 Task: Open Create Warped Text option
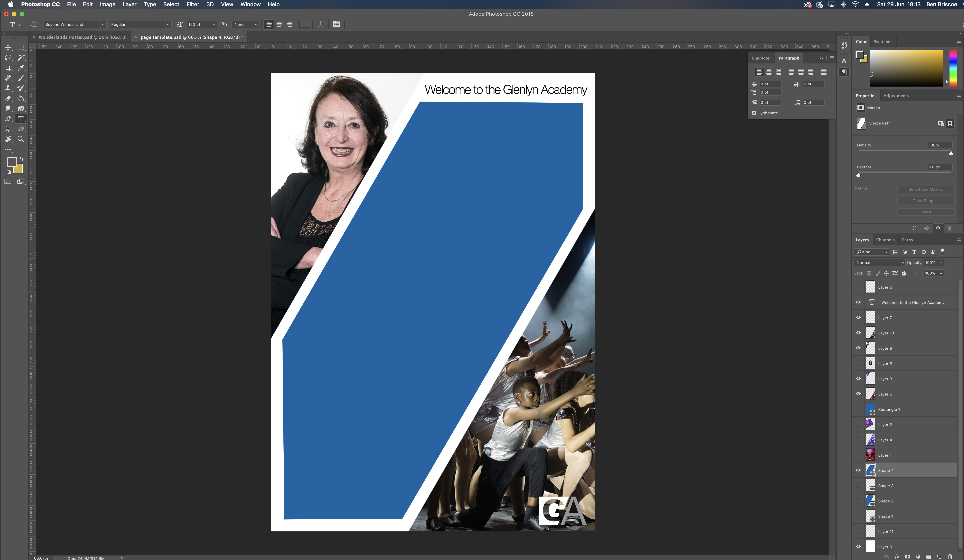[x=321, y=24]
